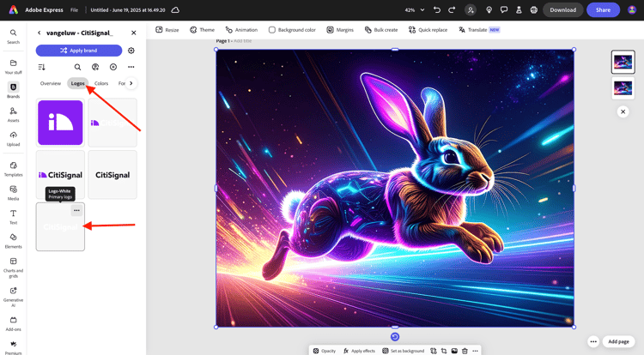
Task: Expand the 42% zoom level dropdown
Action: pos(415,9)
